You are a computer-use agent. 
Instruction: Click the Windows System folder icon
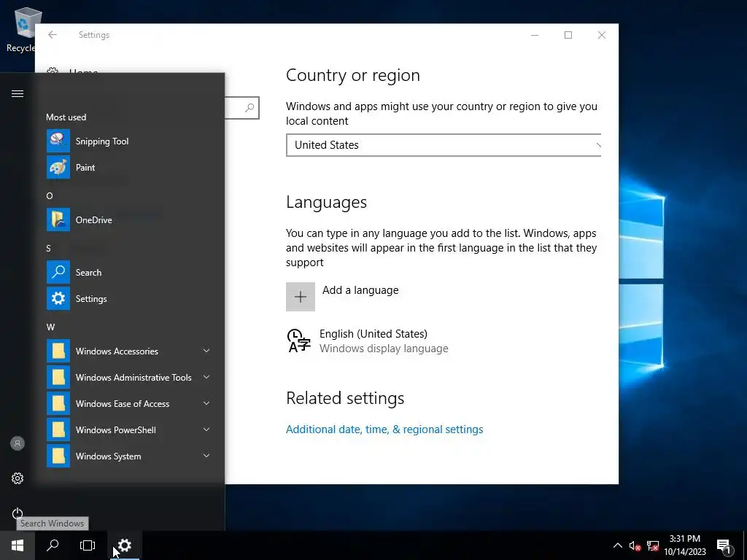[x=58, y=456]
